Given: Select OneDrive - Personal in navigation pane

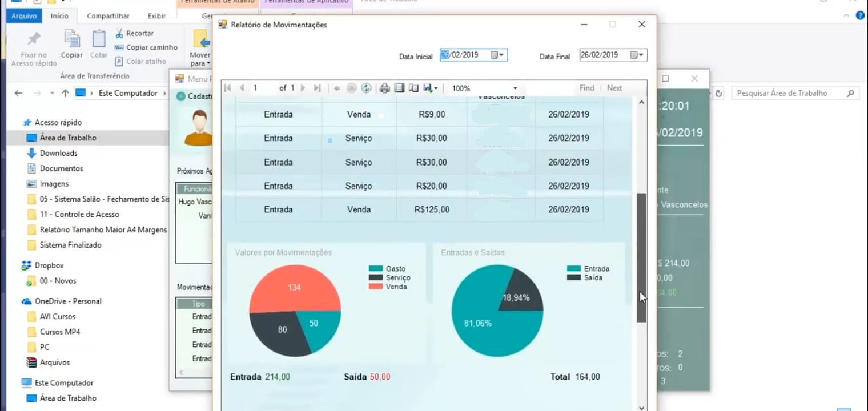Looking at the screenshot, I should point(68,301).
